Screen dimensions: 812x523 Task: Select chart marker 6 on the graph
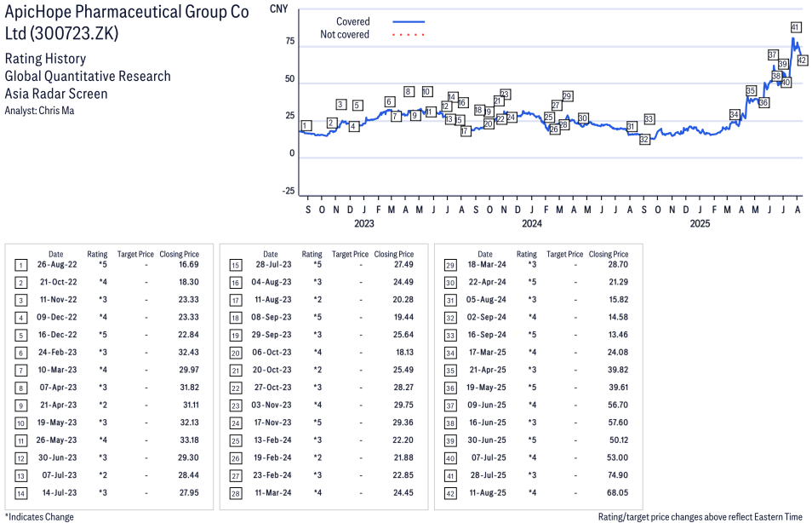[x=390, y=102]
